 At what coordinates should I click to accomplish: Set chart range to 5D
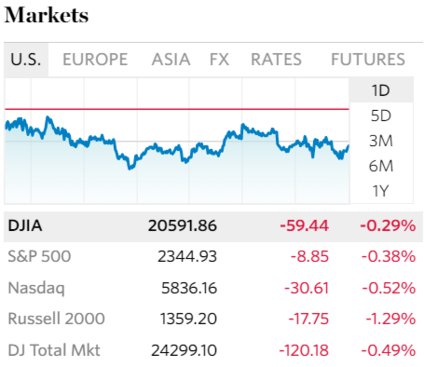[x=381, y=116]
